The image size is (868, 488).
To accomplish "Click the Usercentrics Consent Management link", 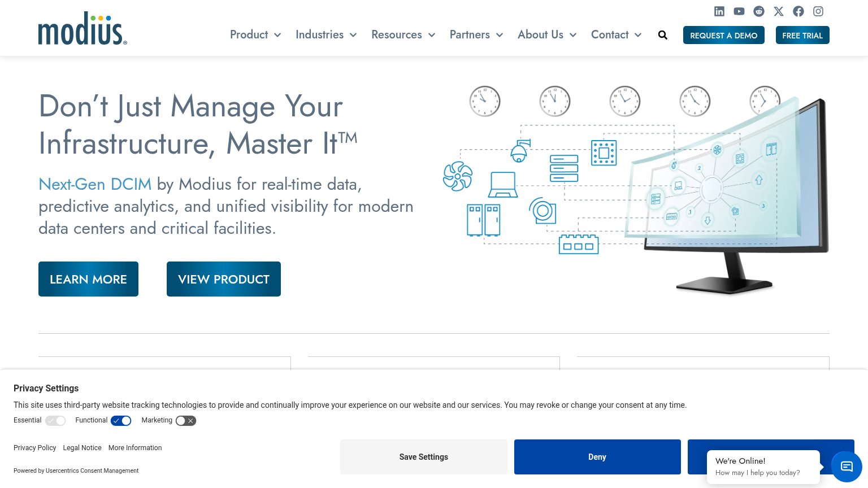I will (x=92, y=470).
